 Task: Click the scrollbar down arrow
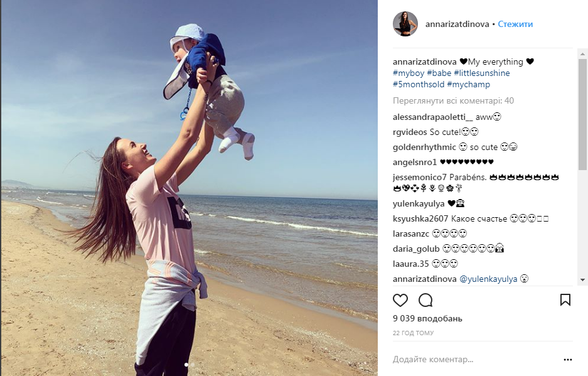[x=582, y=280]
